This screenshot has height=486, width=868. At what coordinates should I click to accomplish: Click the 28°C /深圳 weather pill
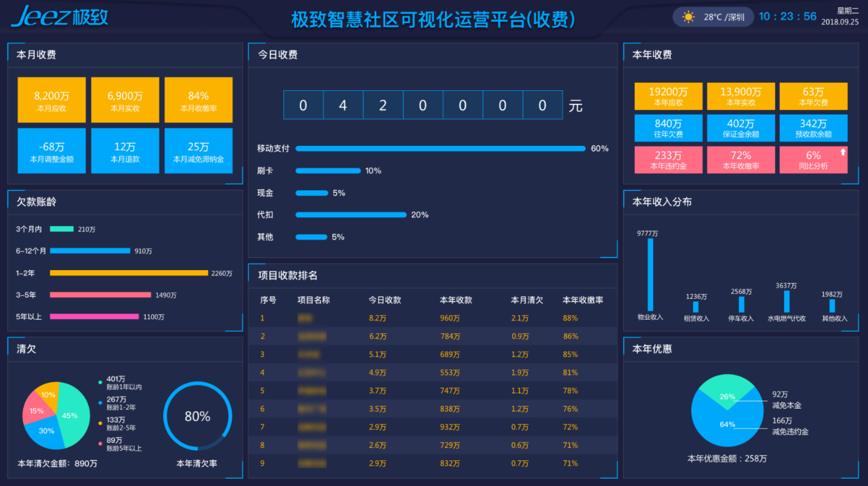[713, 17]
